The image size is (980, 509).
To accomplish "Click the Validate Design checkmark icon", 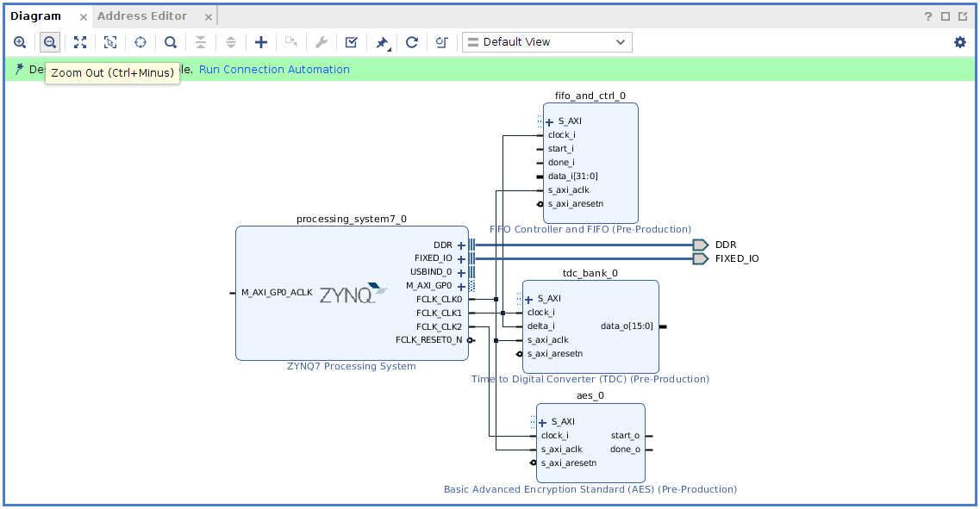I will 352,42.
